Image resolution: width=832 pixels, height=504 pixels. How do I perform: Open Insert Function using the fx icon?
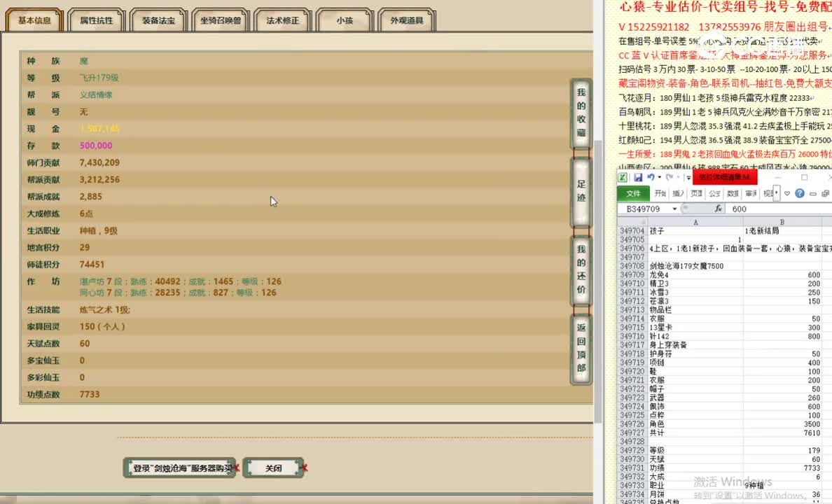click(x=719, y=209)
